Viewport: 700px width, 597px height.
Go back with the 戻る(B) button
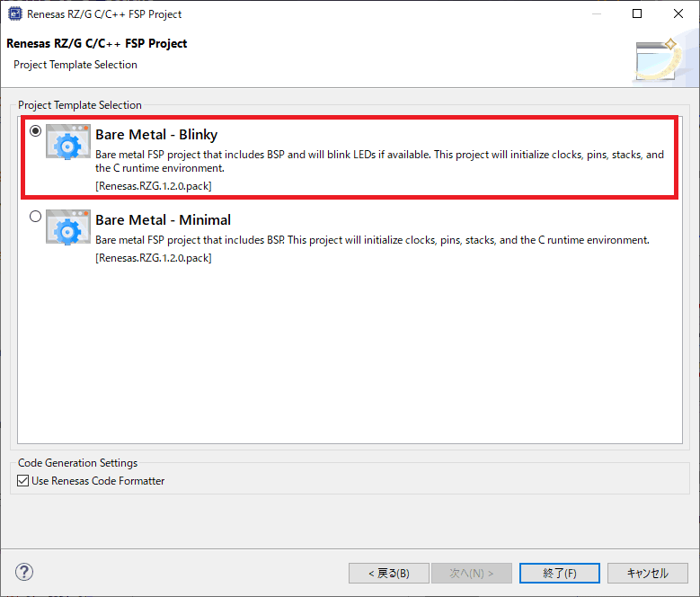[389, 573]
